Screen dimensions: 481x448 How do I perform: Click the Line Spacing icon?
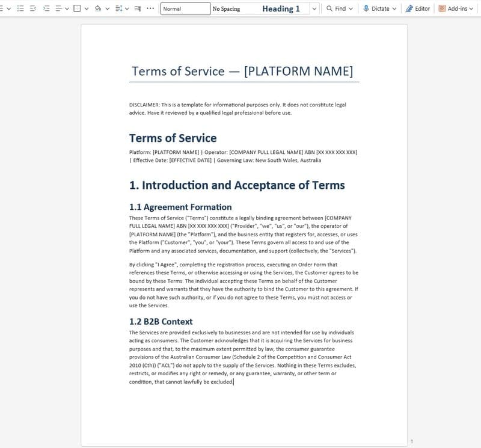pos(118,8)
